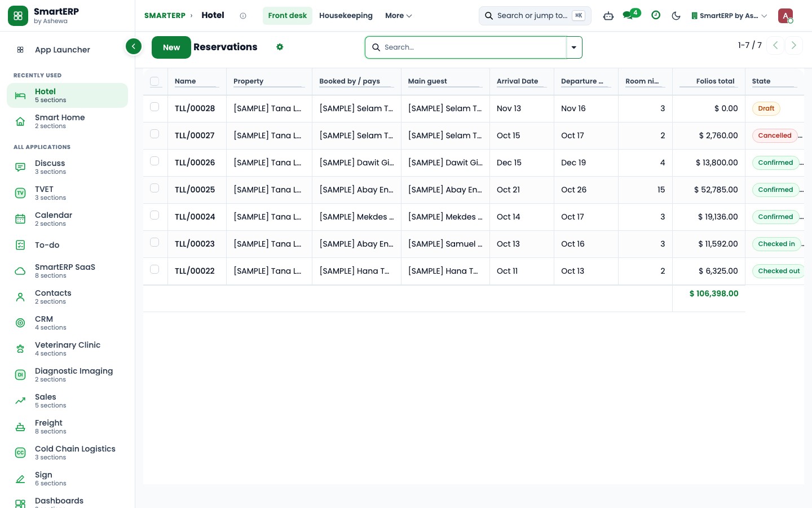Go to previous page of reservations

click(775, 45)
